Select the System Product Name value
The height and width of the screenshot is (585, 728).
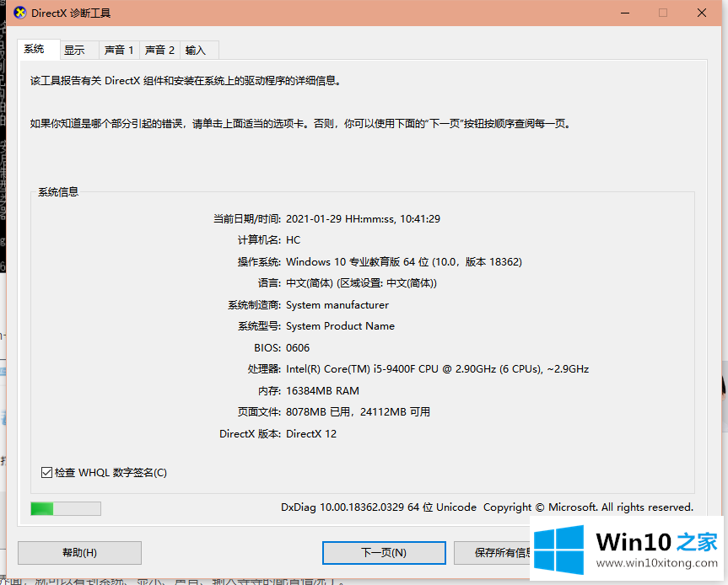tap(340, 326)
